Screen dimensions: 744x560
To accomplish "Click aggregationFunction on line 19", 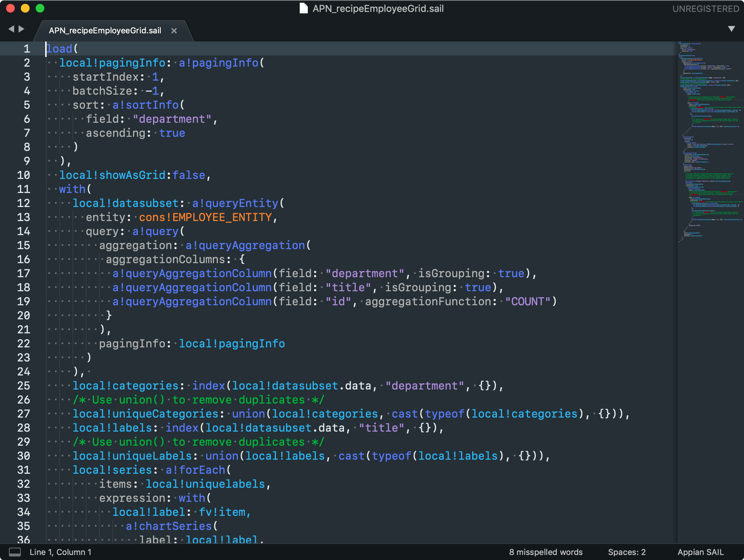I will [x=428, y=302].
